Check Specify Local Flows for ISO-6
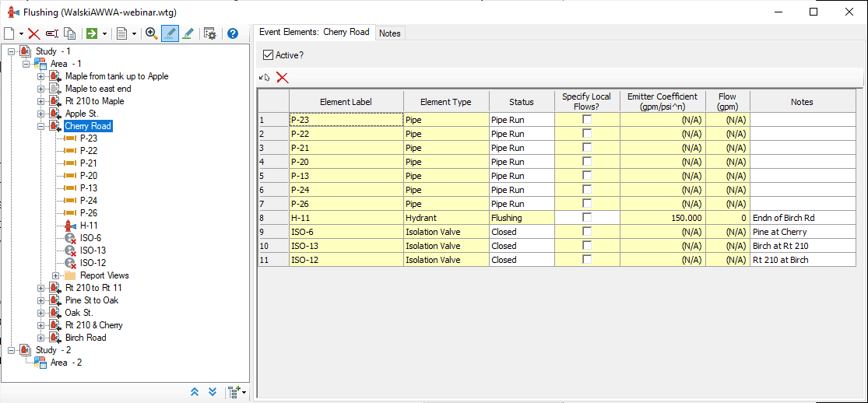868x403 pixels. coord(587,231)
